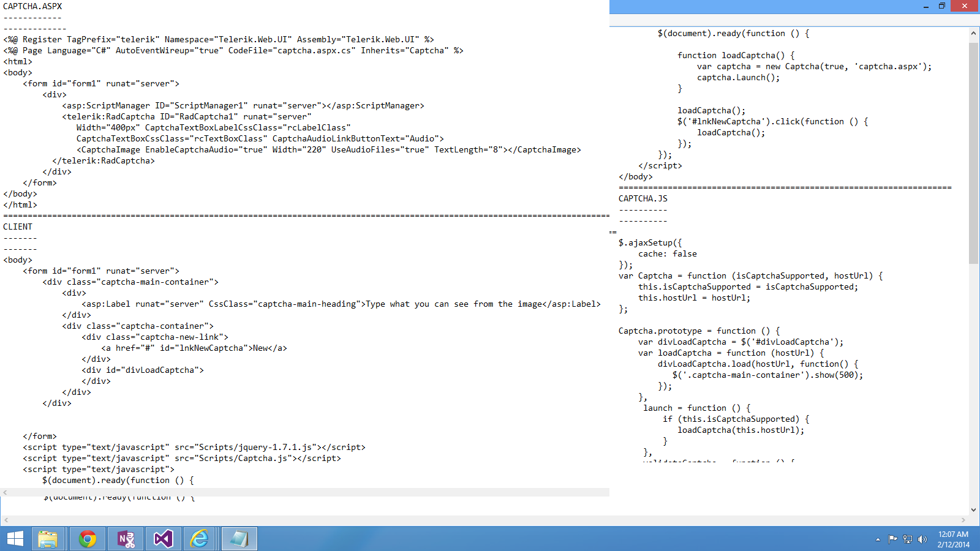Click the "var divLoadCaptcha = $('#divLoadCaptcha');" line
Screen dimensions: 980x551
[x=741, y=342]
